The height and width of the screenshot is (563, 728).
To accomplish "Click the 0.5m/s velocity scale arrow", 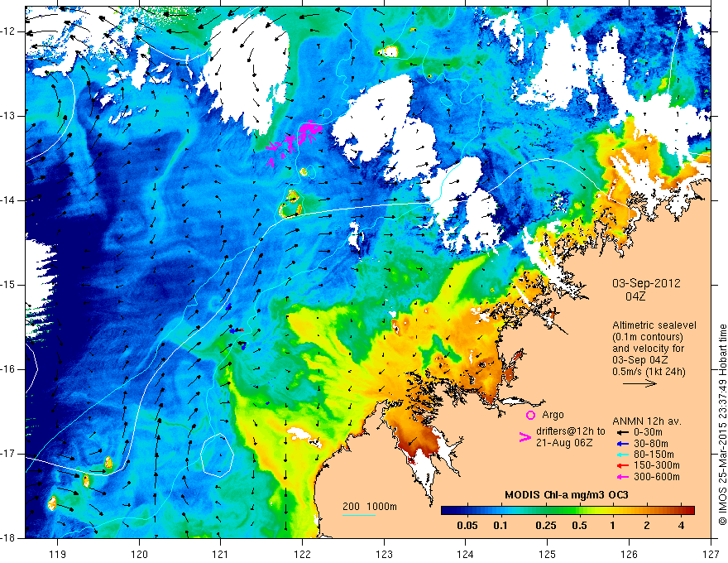I will click(639, 383).
